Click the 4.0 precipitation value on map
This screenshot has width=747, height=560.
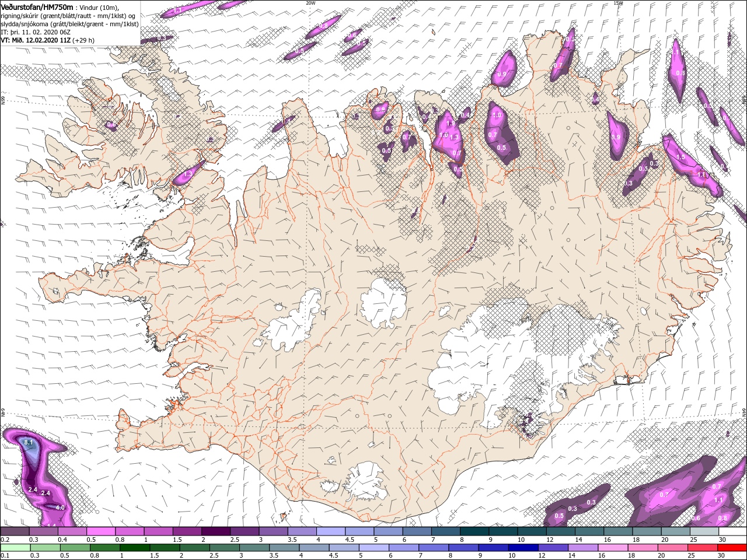click(x=60, y=508)
